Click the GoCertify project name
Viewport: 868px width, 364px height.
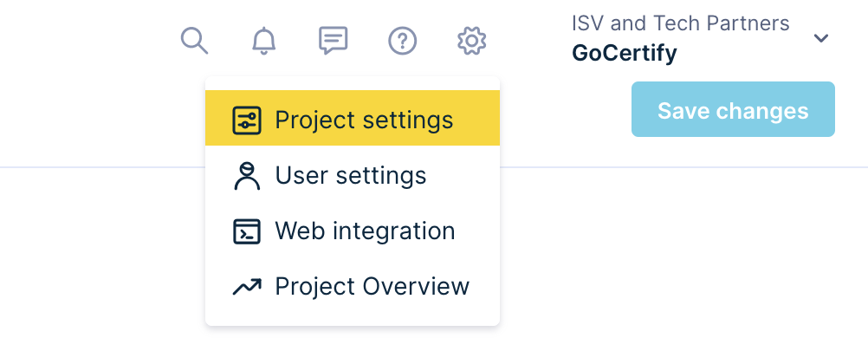[624, 54]
